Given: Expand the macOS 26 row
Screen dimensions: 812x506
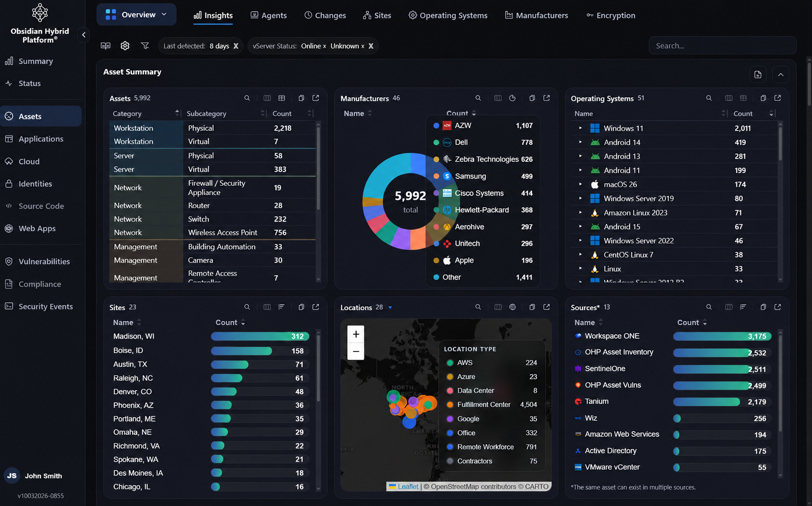Looking at the screenshot, I should coord(580,184).
